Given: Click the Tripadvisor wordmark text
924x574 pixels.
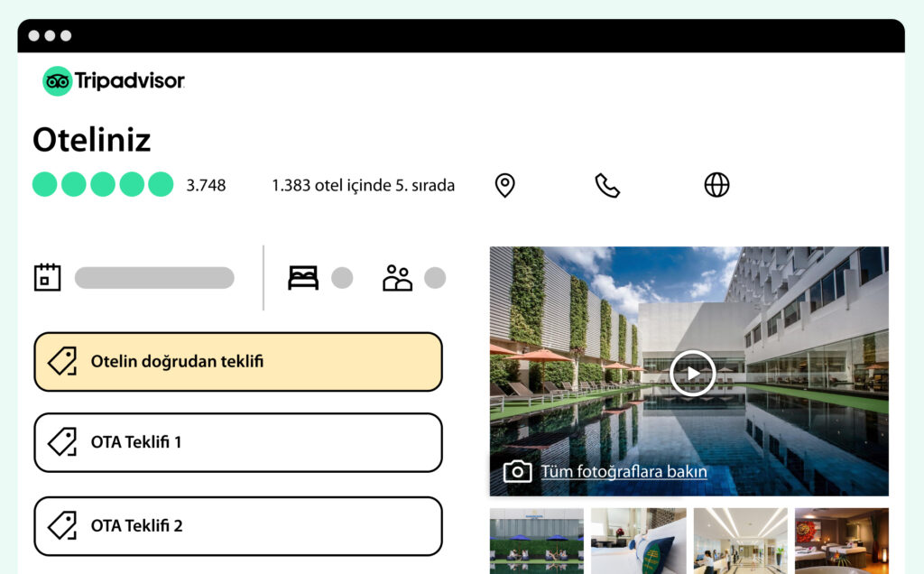Looking at the screenshot, I should tap(130, 80).
